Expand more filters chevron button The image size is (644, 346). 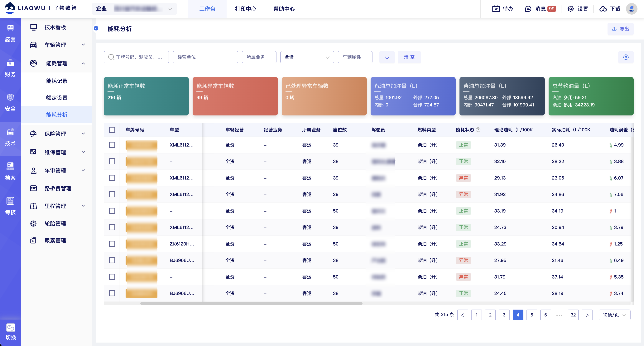[x=387, y=57]
